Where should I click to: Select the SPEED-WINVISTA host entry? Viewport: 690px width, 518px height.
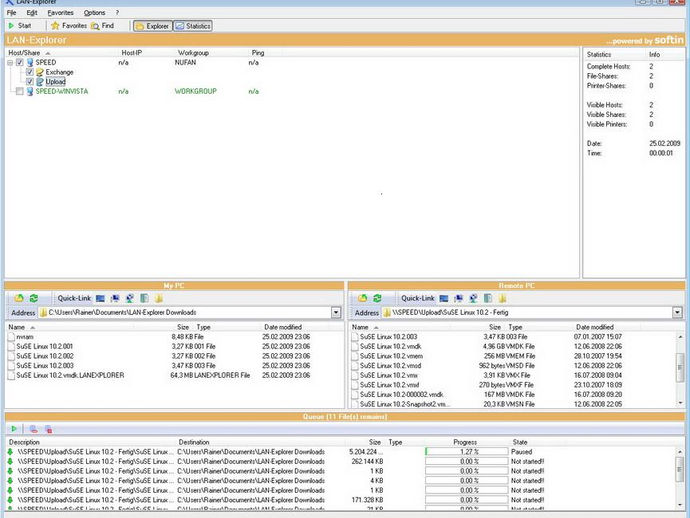[62, 91]
